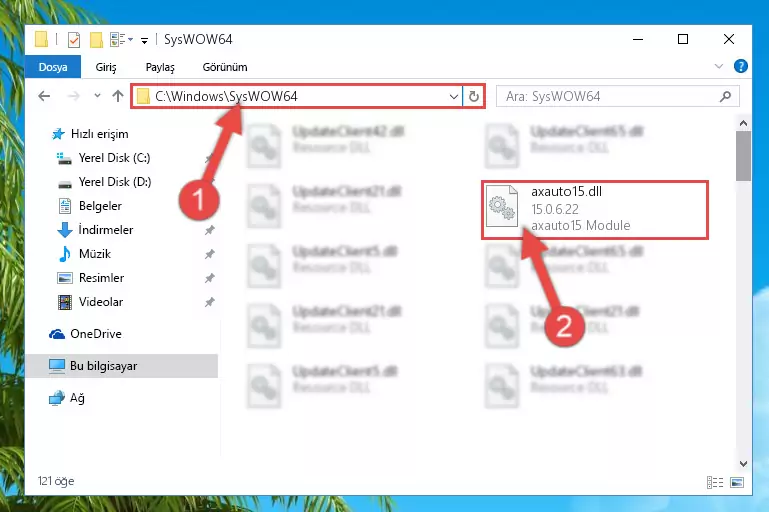Open the Görünüm ribbon tab
Screen dimensions: 769x512
[x=225, y=67]
